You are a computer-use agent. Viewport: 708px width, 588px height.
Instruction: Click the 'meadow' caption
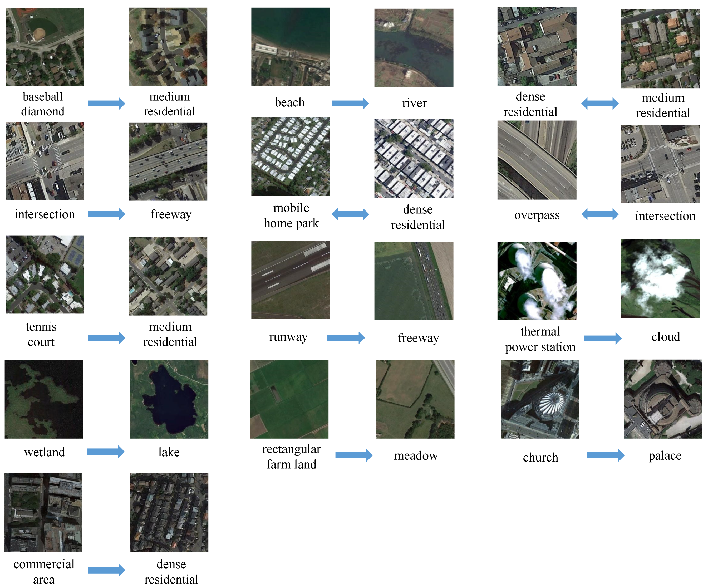(x=416, y=455)
